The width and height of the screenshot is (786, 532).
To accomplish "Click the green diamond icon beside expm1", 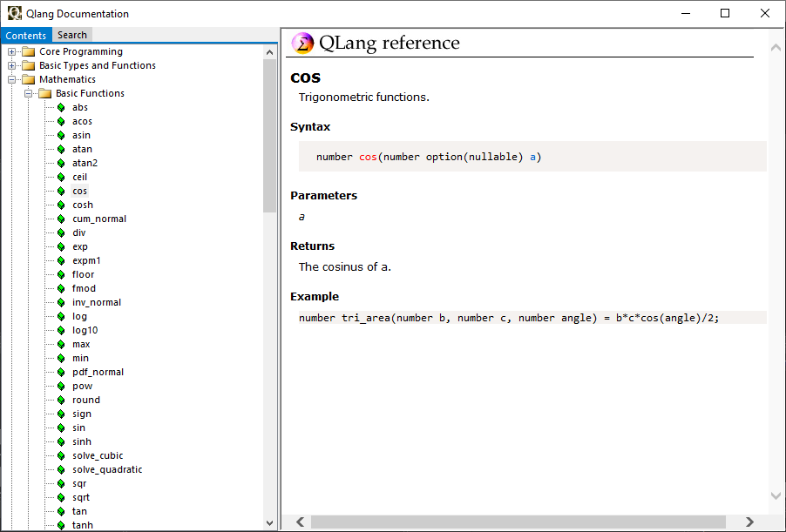I will coord(61,260).
